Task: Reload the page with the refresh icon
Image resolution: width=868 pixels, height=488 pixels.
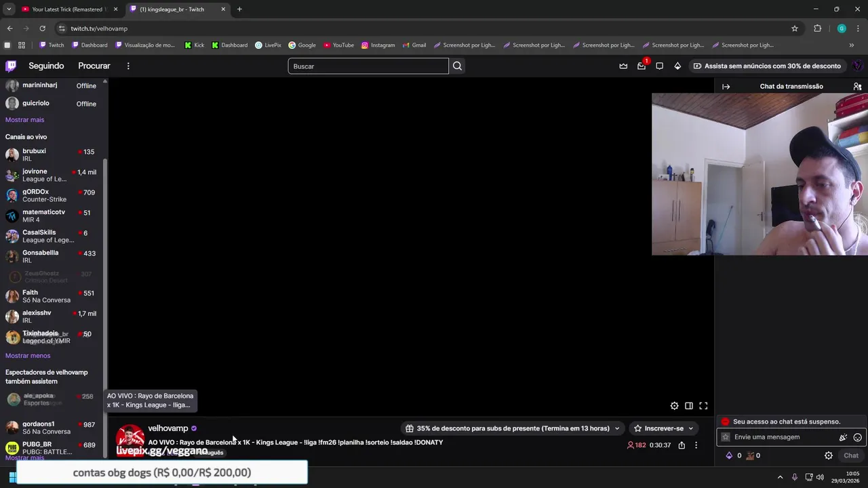Action: (x=42, y=28)
